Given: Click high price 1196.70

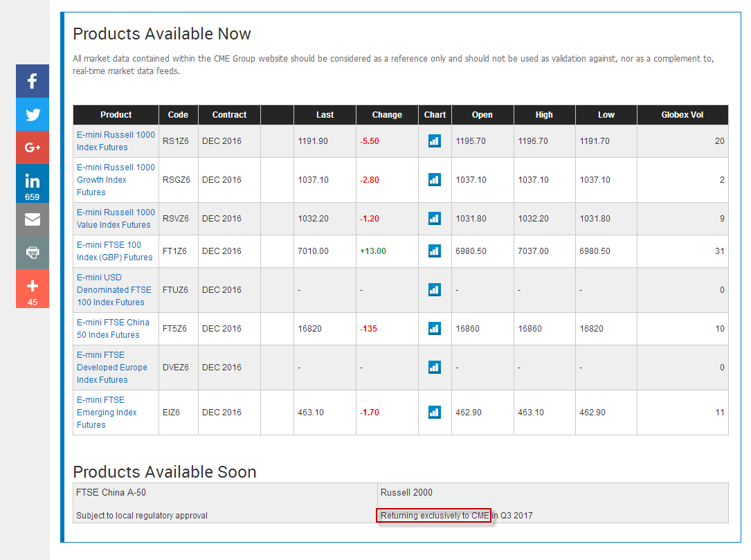Looking at the screenshot, I should (x=533, y=141).
